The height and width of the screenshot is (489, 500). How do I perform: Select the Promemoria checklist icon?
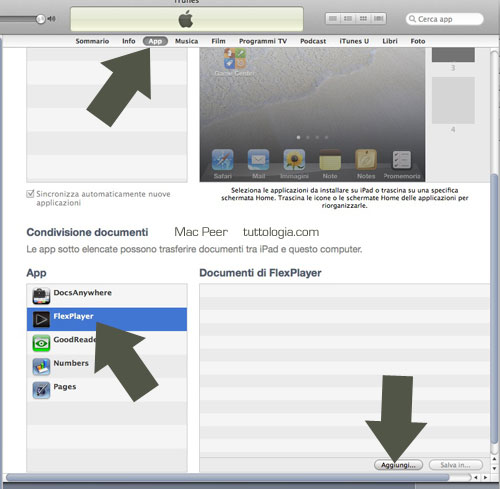click(402, 160)
